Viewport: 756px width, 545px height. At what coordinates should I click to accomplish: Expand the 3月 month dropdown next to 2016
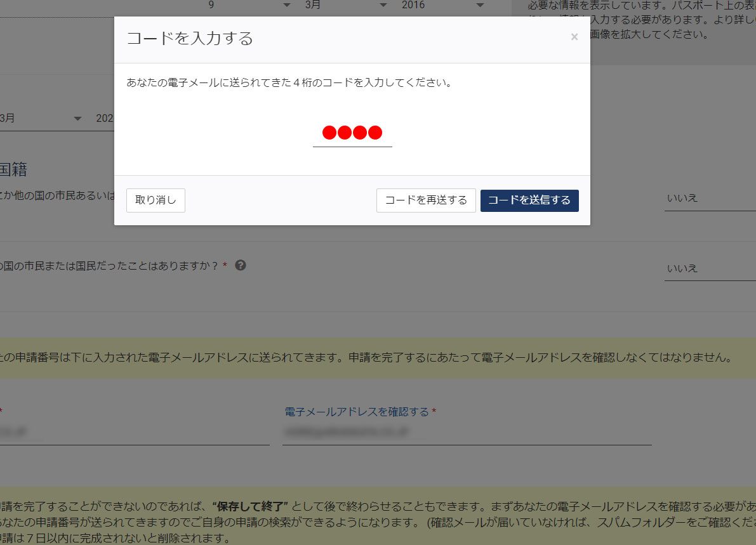(345, 5)
